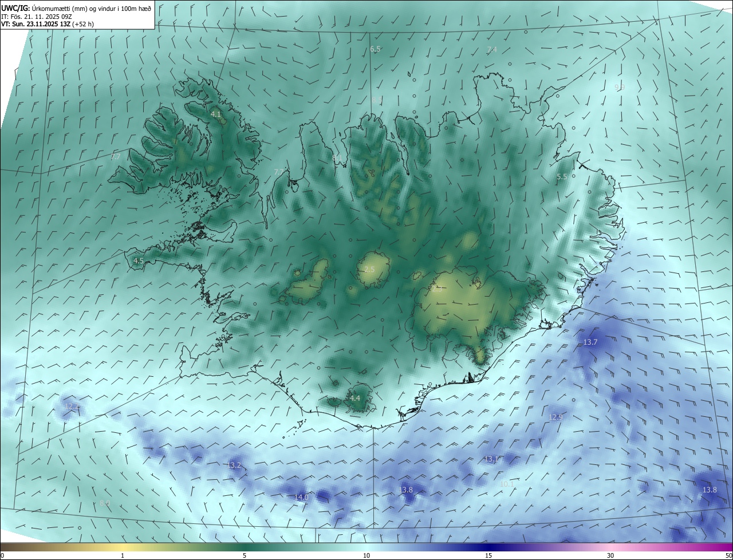Click the 8.5 value label on the map
Image resolution: width=733 pixels, height=560 pixels.
[377, 100]
